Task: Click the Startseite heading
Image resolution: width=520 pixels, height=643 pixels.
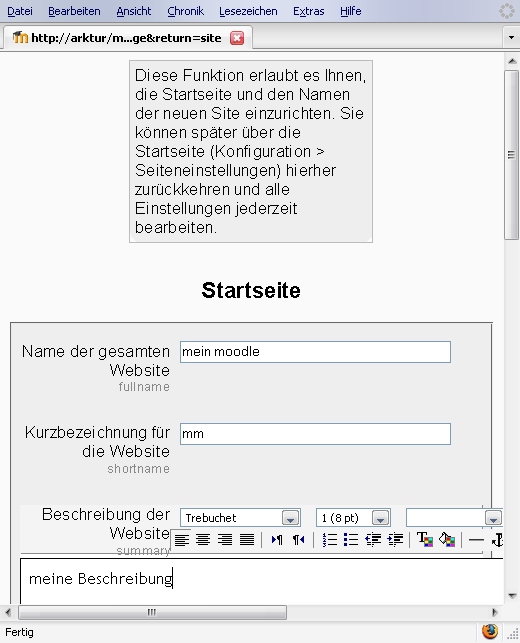Action: [251, 290]
